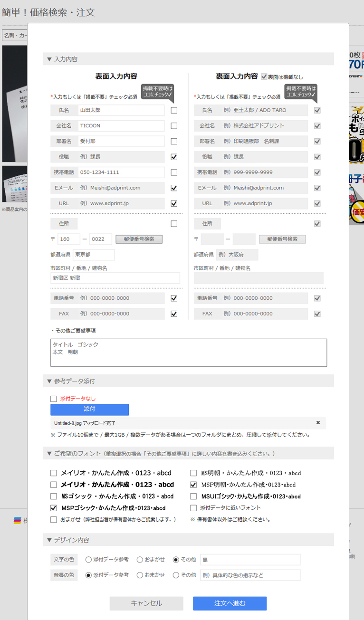Toggle the 裏面は掲載なし checkbox

264,76
